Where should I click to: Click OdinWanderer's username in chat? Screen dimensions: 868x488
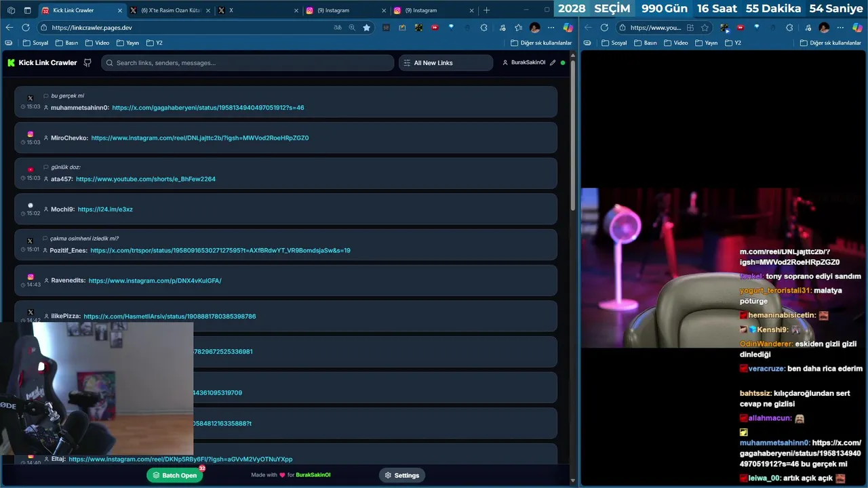click(766, 344)
